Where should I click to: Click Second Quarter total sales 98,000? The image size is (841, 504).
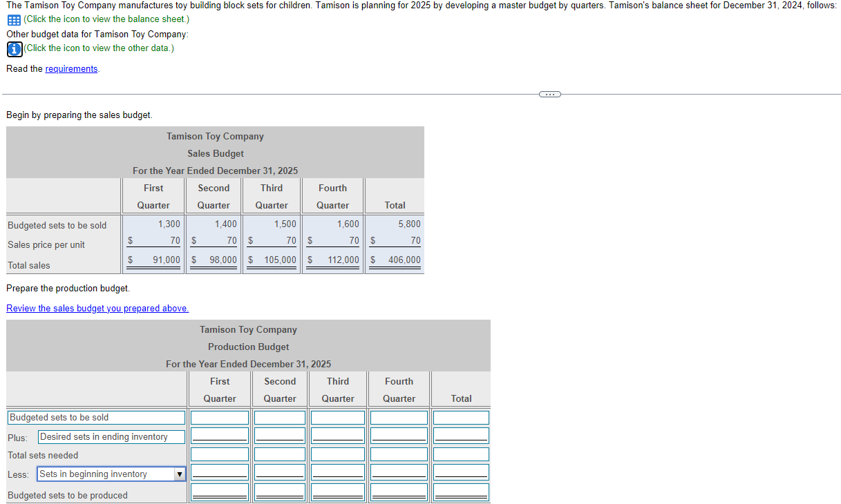pyautogui.click(x=223, y=260)
